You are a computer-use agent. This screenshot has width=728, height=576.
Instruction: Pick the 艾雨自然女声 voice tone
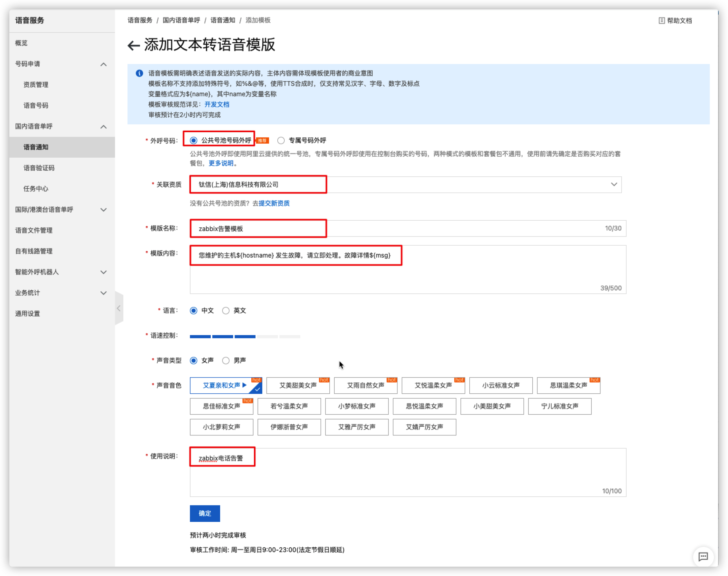click(x=366, y=386)
